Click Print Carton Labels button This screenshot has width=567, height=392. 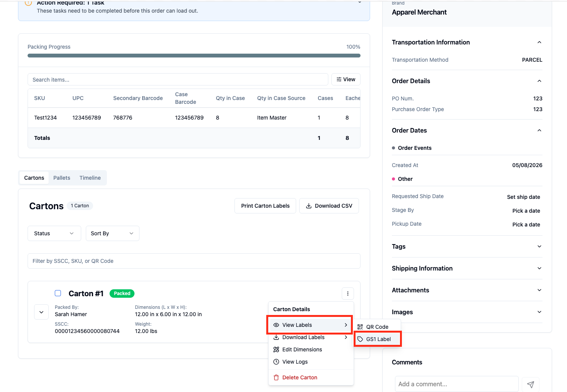tap(265, 206)
